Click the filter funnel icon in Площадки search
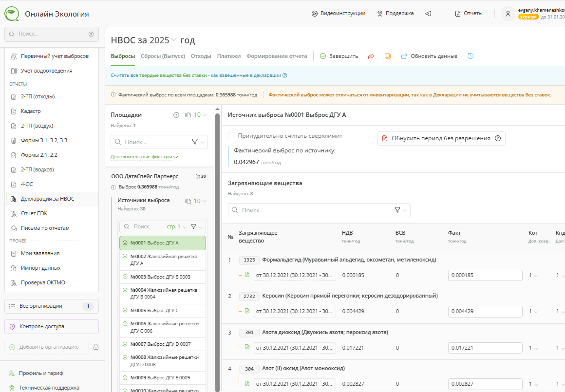Viewport: 565px width, 392px height. (x=195, y=142)
